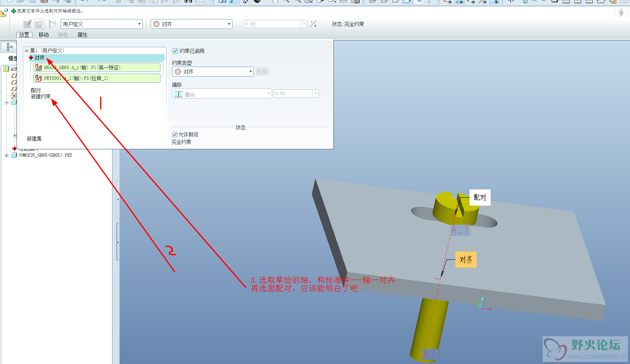Image resolution: width=630 pixels, height=364 pixels.
Task: Click the manual placement icon in dashboard
Action: [x=39, y=24]
